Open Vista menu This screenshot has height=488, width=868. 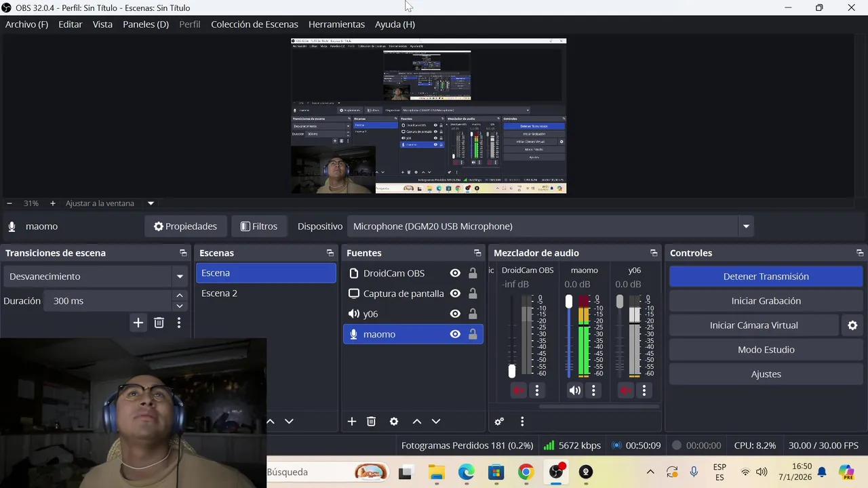(102, 24)
